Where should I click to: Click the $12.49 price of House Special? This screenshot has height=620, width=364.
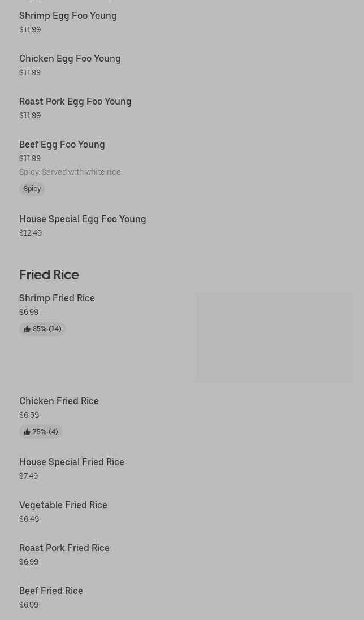pos(31,233)
